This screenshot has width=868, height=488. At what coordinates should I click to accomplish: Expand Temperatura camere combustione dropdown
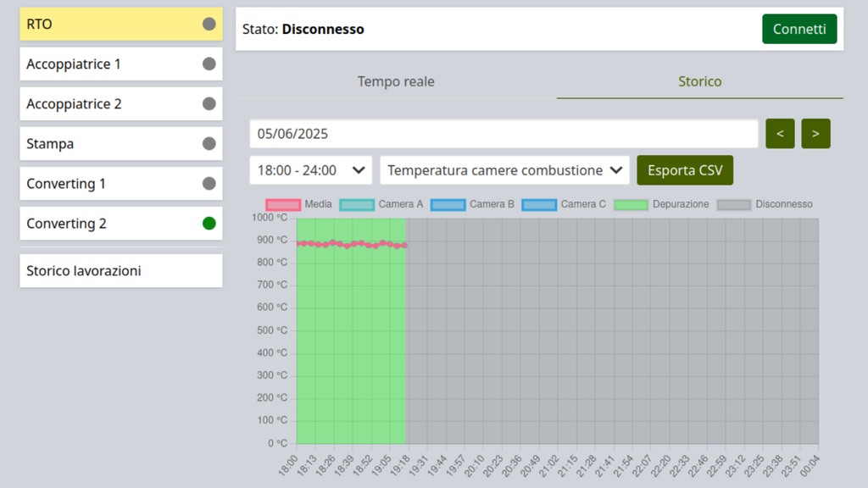point(505,170)
